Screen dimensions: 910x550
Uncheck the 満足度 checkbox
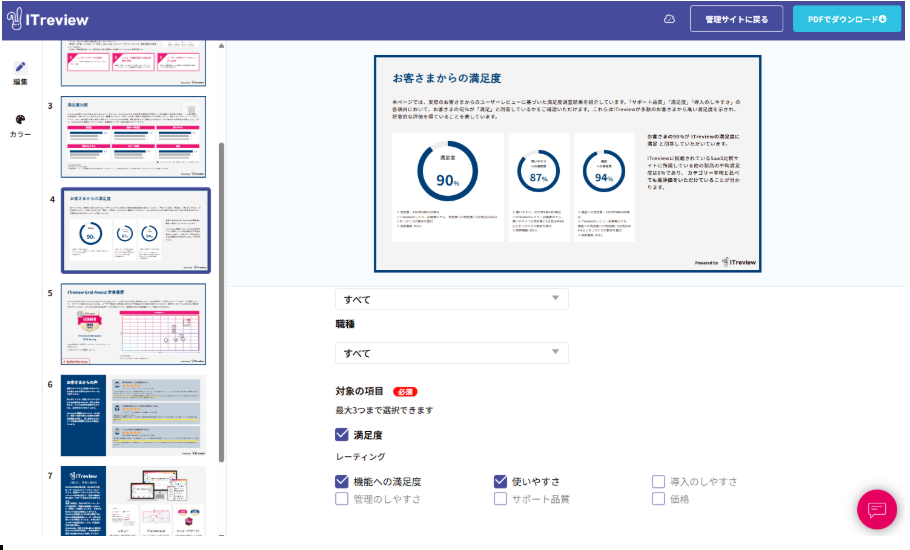click(x=342, y=435)
